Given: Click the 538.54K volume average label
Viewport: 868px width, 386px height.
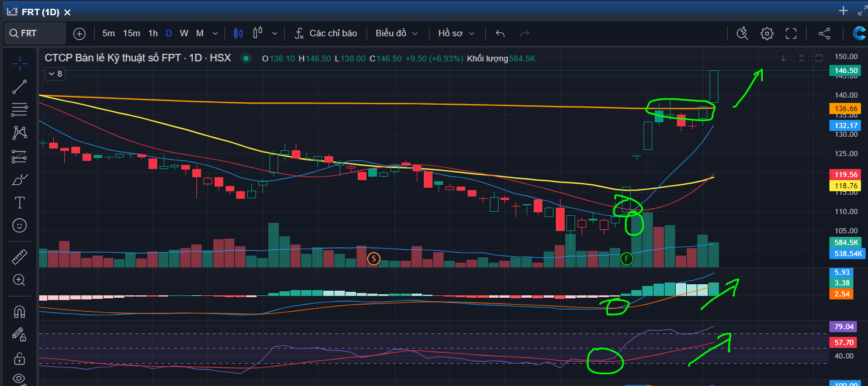Looking at the screenshot, I should (x=848, y=254).
